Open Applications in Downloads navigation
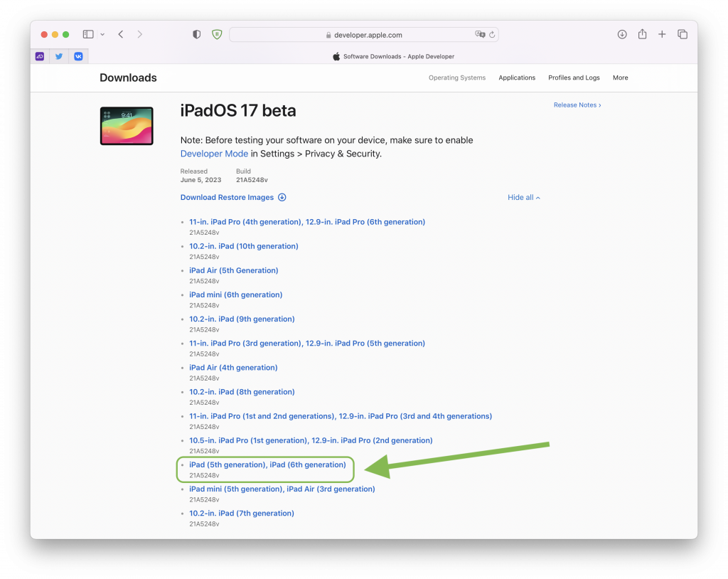The image size is (728, 579). [517, 78]
